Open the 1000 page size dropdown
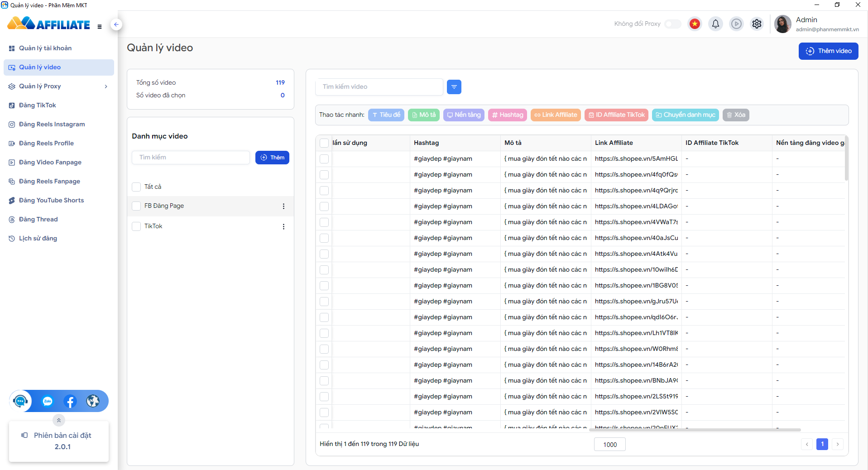The width and height of the screenshot is (868, 470). click(x=609, y=444)
